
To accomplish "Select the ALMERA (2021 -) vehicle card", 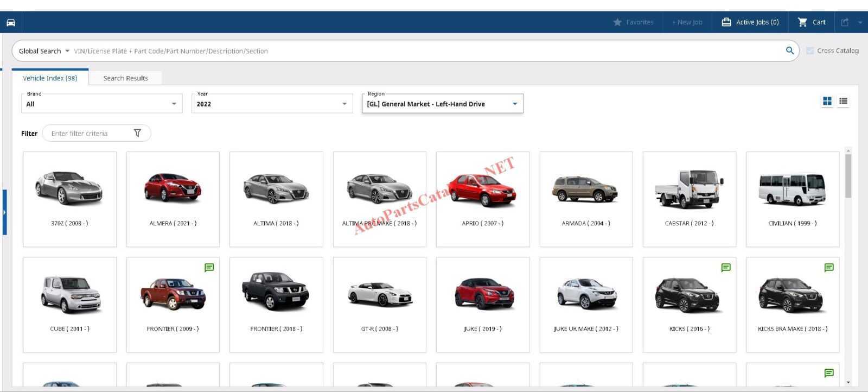I will 173,199.
